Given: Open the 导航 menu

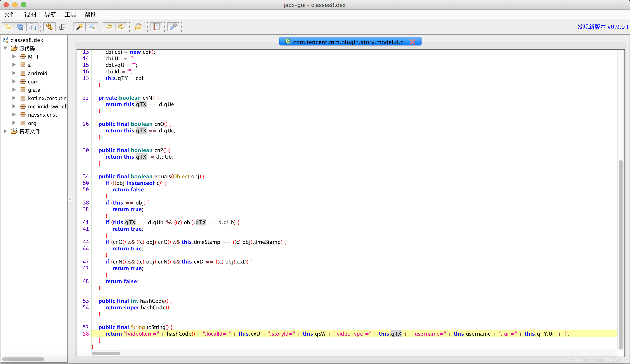Looking at the screenshot, I should 50,14.
